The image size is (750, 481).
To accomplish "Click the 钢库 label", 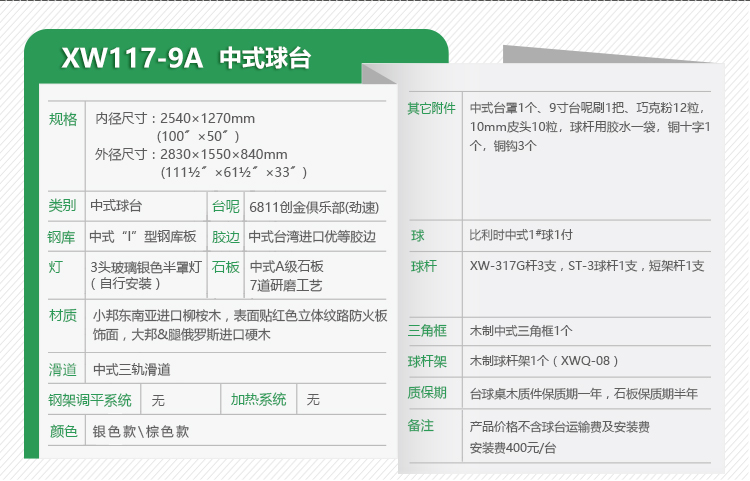I will click(61, 237).
